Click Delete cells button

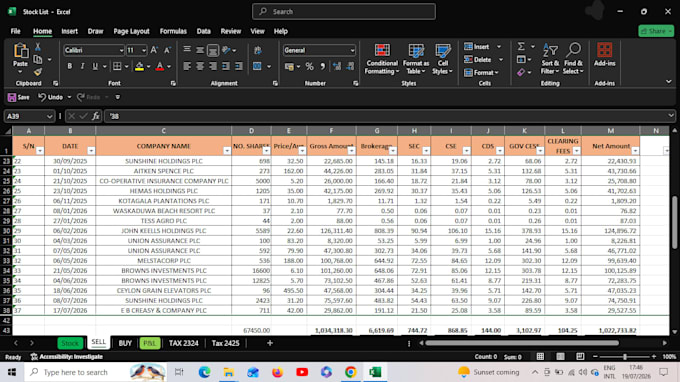coord(477,59)
